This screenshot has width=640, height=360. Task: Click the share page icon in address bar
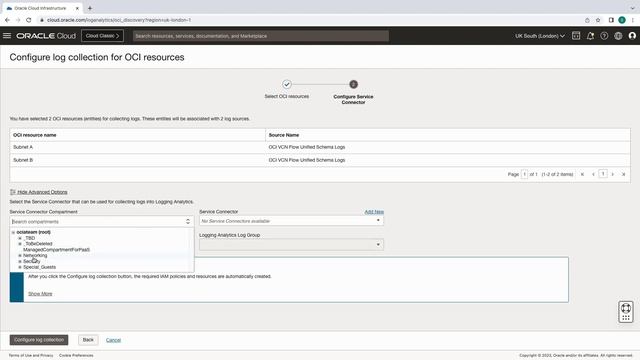(x=587, y=20)
